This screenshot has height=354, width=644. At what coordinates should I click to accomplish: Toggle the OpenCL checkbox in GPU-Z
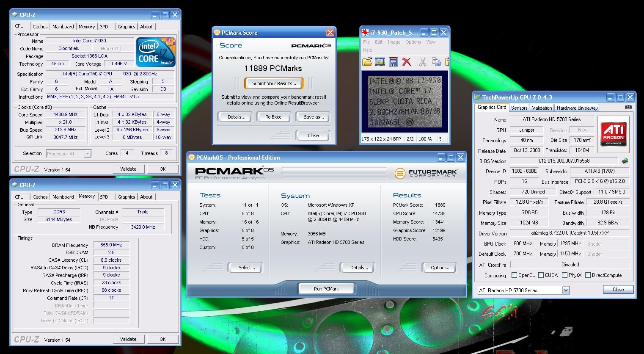coord(514,275)
